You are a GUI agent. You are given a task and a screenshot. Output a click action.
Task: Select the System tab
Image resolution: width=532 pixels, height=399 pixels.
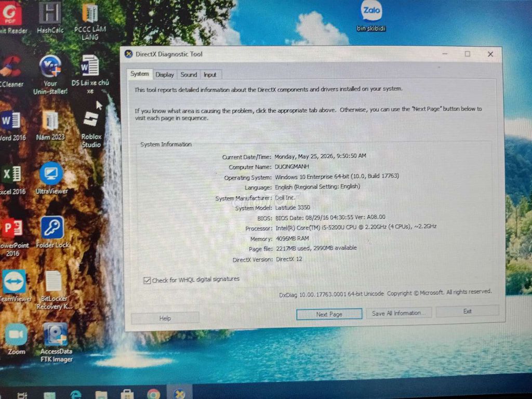pos(139,74)
